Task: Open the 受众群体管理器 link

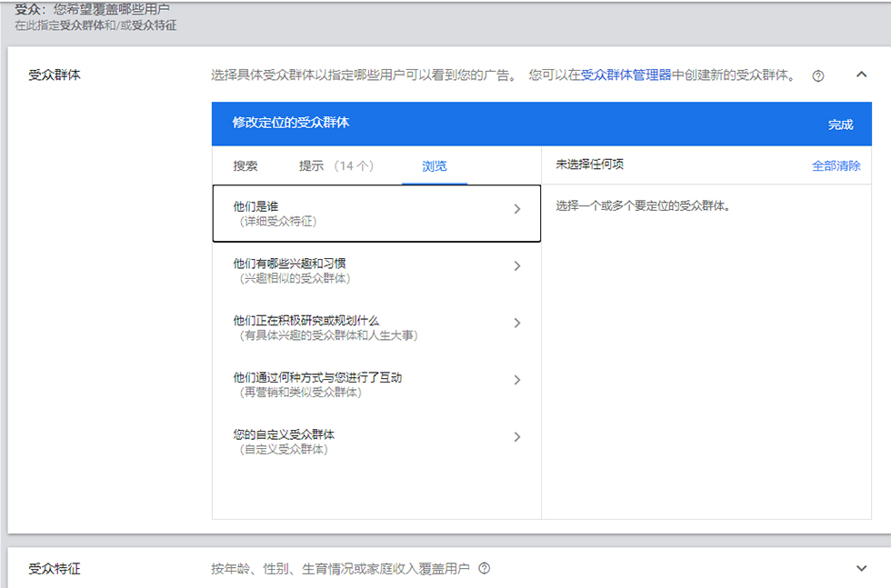Action: tap(626, 75)
